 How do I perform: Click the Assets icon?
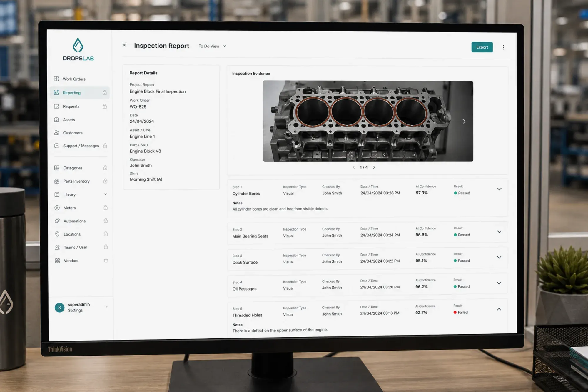coord(56,120)
